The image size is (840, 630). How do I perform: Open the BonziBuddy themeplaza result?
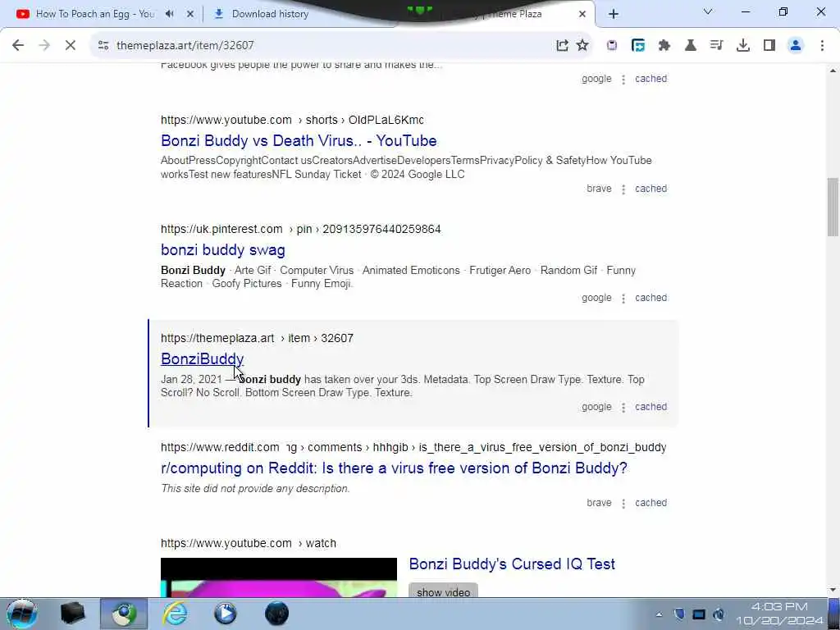202,359
